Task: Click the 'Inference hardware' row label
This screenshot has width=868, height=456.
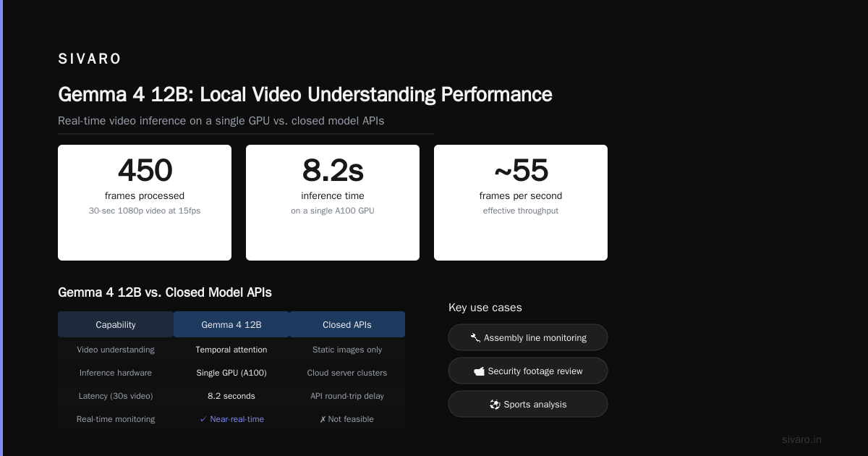Action: 116,373
